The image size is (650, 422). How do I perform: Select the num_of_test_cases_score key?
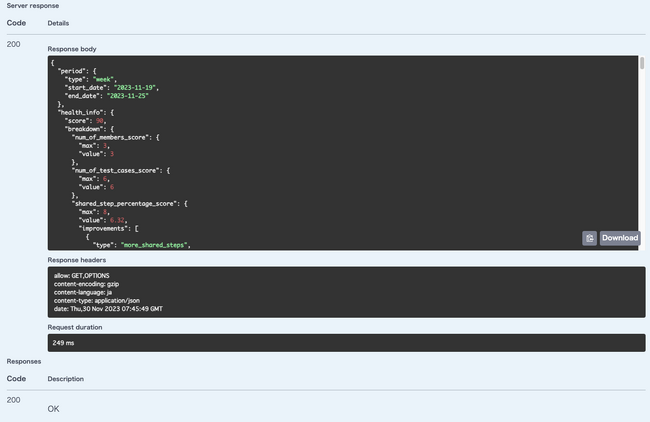click(x=118, y=170)
